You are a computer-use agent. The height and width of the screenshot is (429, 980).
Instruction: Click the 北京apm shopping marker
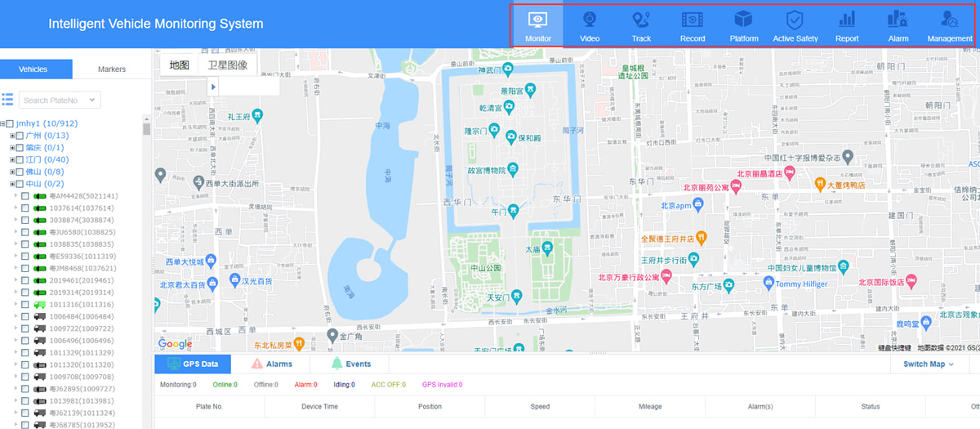(x=700, y=206)
